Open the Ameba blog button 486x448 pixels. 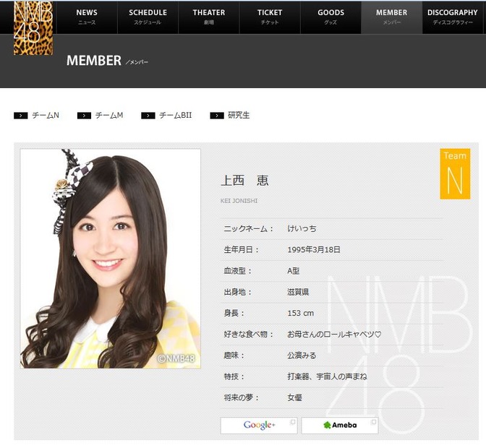point(340,425)
